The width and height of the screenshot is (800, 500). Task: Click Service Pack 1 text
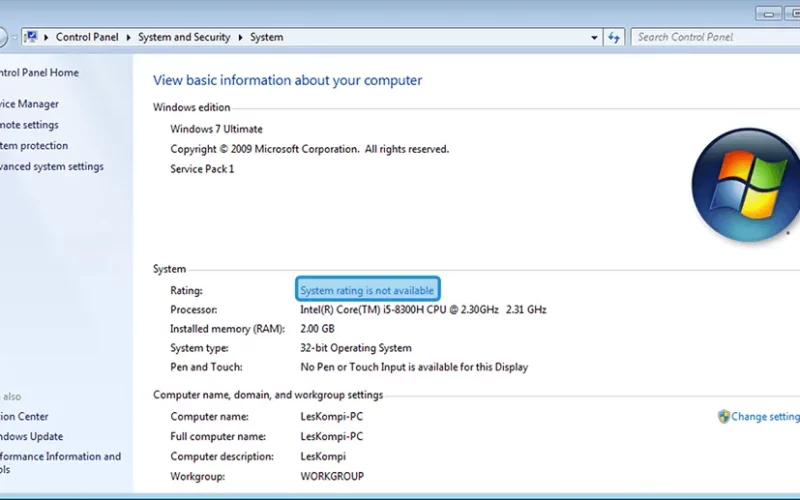[x=202, y=169]
